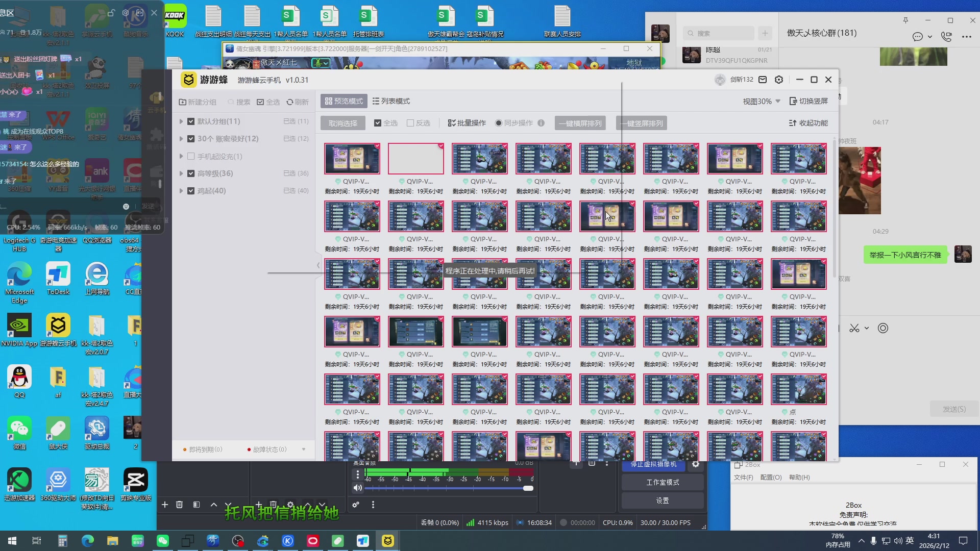Expand the 鸡起(40) group
The width and height of the screenshot is (980, 551).
(x=181, y=191)
